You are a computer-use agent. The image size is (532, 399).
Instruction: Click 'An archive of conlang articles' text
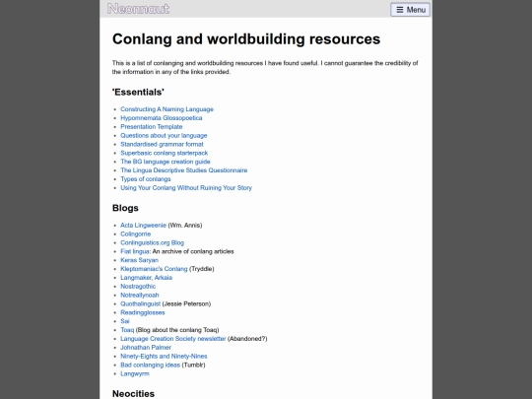[193, 251]
